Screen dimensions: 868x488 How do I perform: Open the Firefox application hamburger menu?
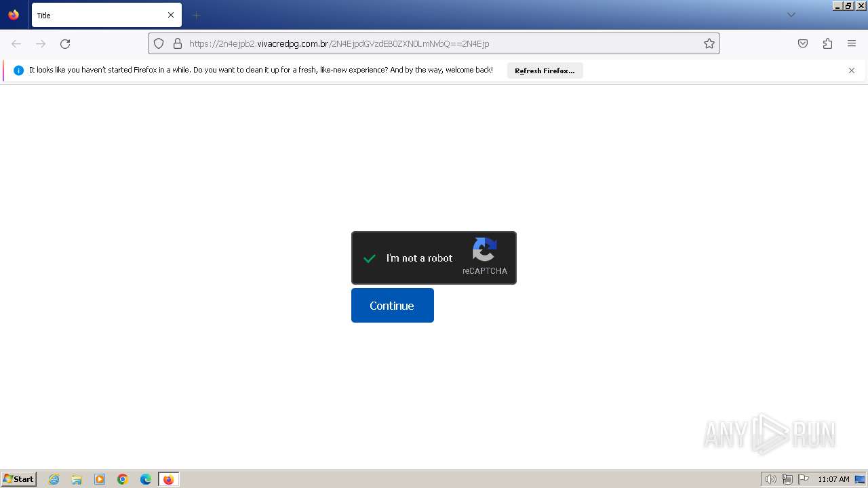click(x=852, y=43)
